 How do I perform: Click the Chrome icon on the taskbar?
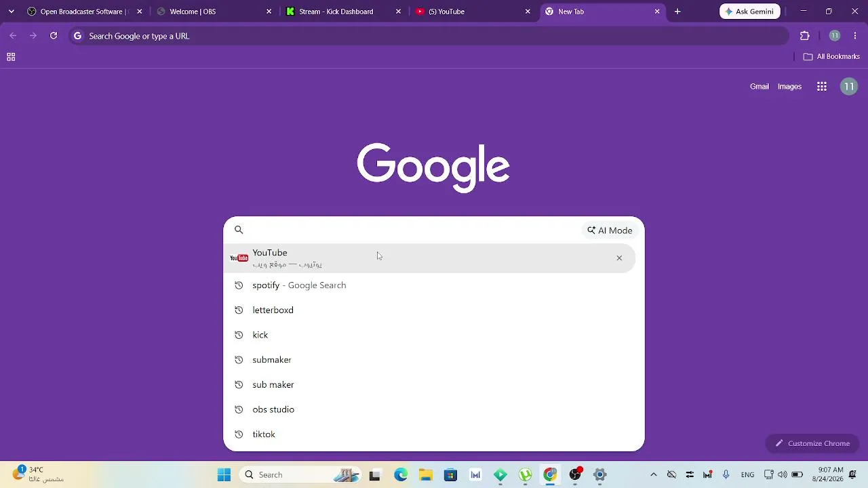point(550,474)
